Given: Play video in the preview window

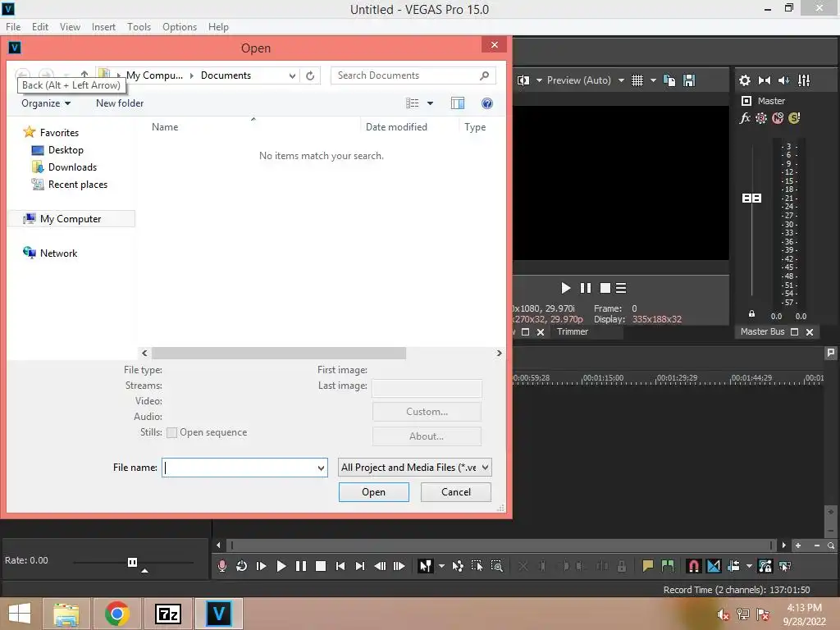Looking at the screenshot, I should tap(566, 288).
